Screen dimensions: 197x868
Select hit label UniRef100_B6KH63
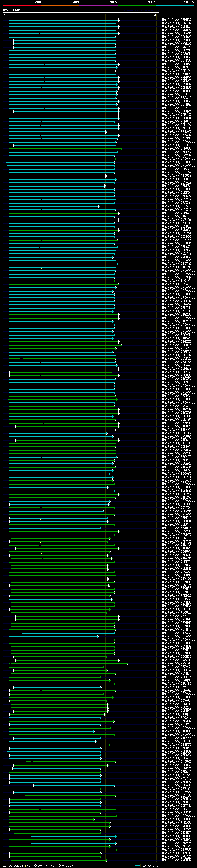177,88
